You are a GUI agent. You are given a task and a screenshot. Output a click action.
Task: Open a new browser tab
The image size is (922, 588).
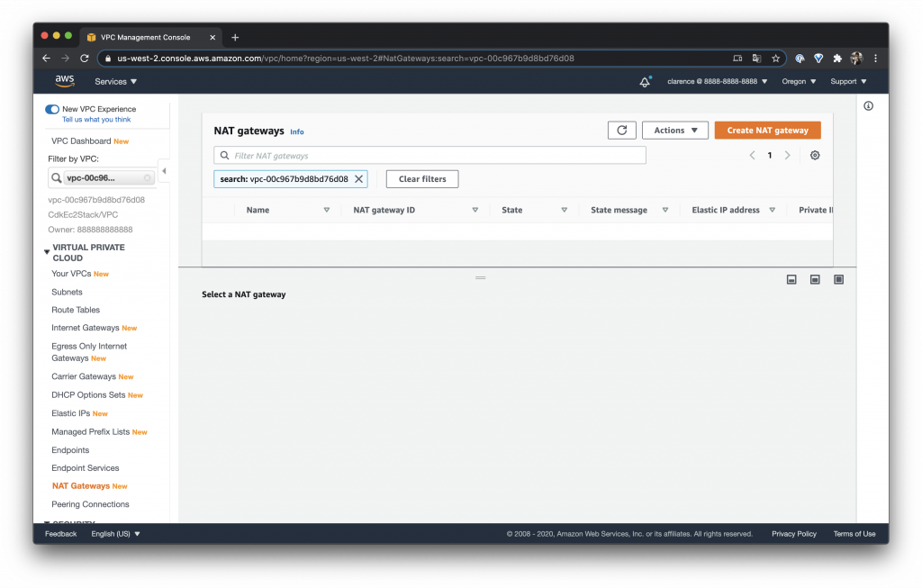click(235, 37)
